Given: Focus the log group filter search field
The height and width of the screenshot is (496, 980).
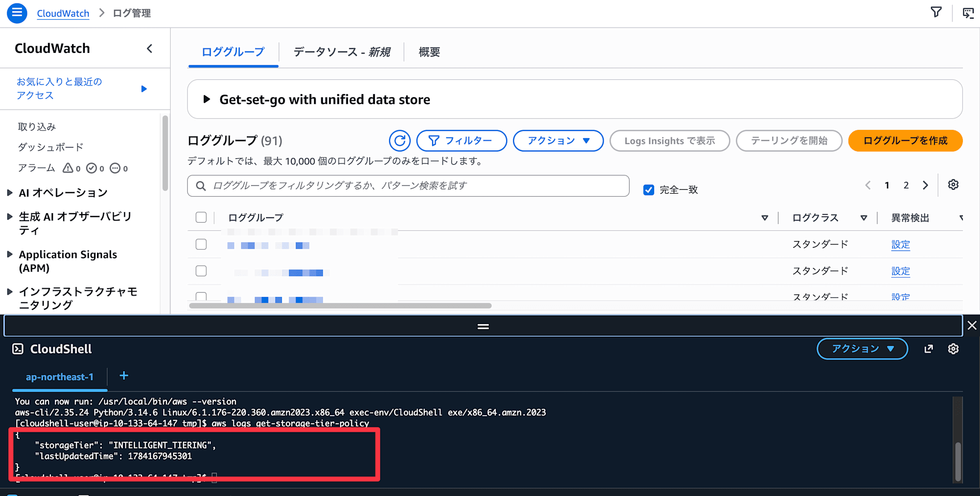Looking at the screenshot, I should tap(408, 186).
